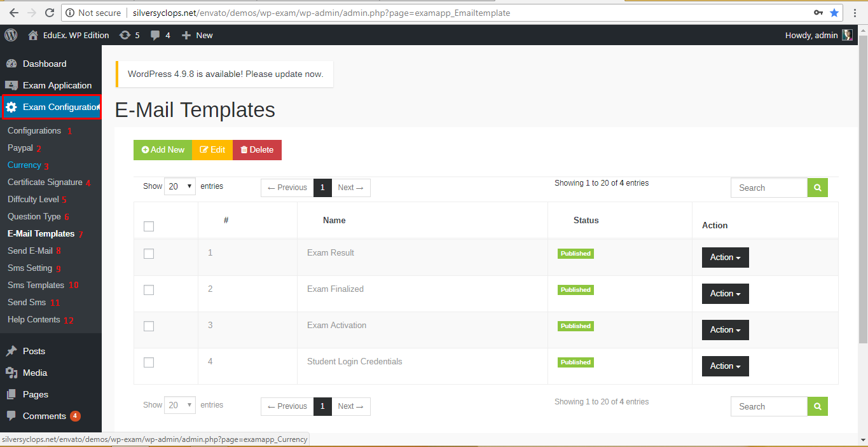868x447 pixels.
Task: Open Send Sms submenu item
Action: pos(27,302)
